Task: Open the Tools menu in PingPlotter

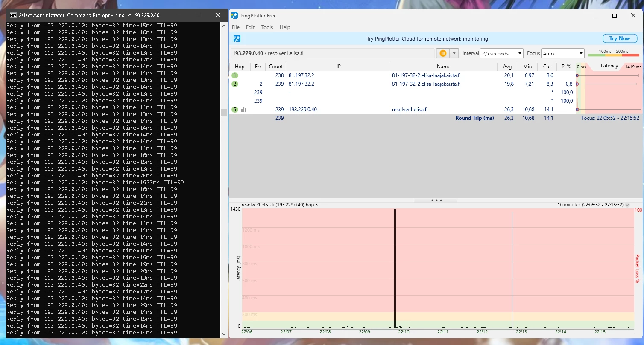Action: point(267,27)
